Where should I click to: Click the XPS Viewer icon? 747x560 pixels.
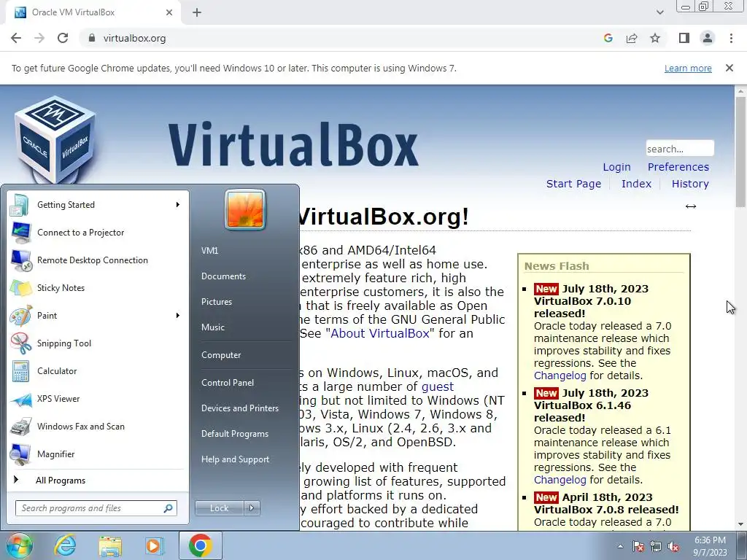coord(20,399)
